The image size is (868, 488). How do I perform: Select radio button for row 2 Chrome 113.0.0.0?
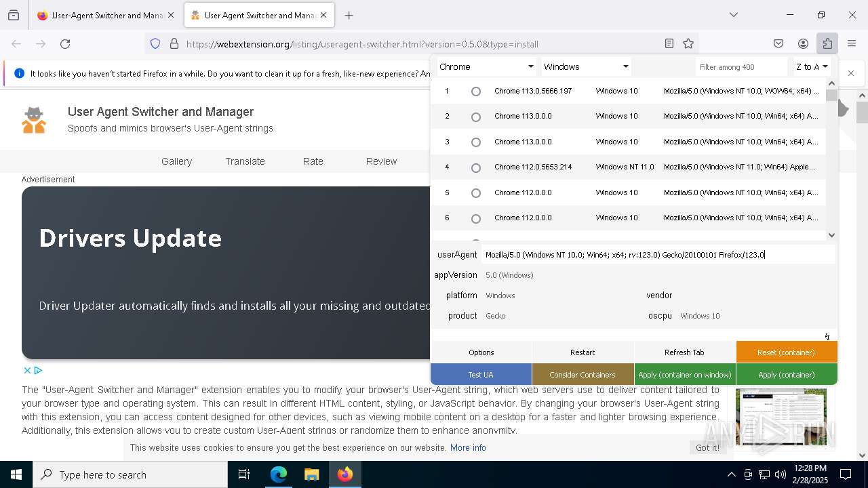coord(476,117)
